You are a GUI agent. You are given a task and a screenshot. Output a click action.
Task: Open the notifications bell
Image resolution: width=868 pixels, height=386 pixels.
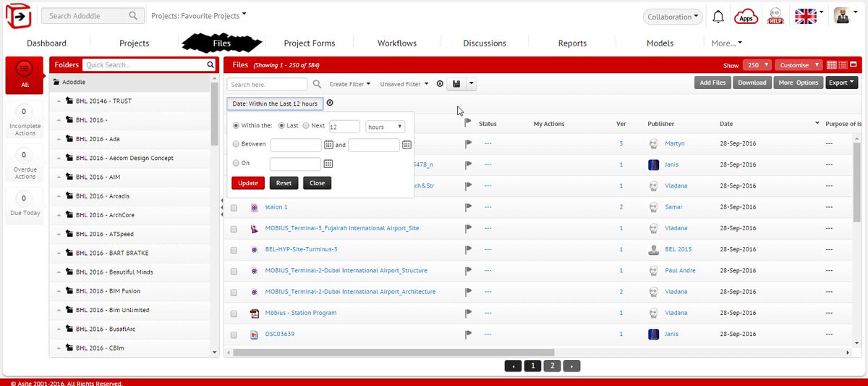718,16
